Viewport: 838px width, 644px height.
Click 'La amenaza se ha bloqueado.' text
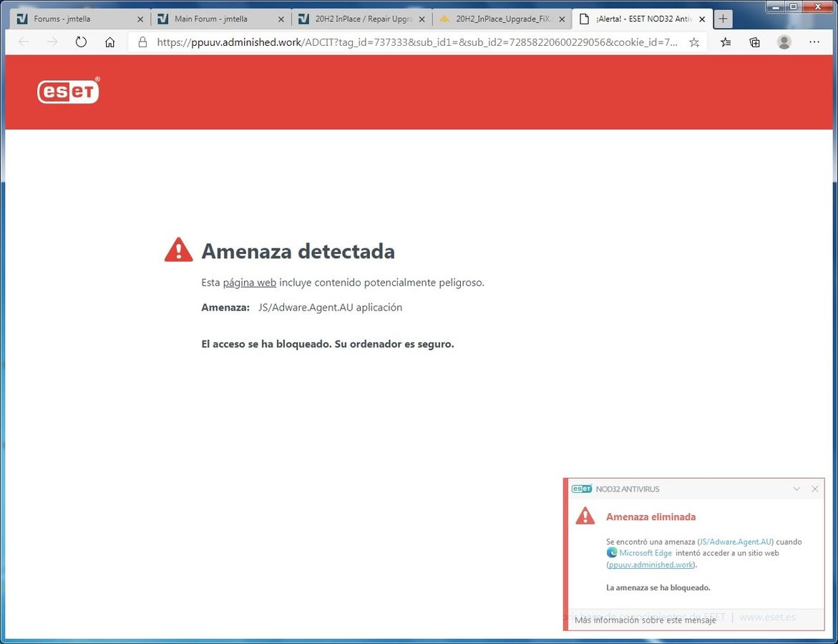click(658, 587)
